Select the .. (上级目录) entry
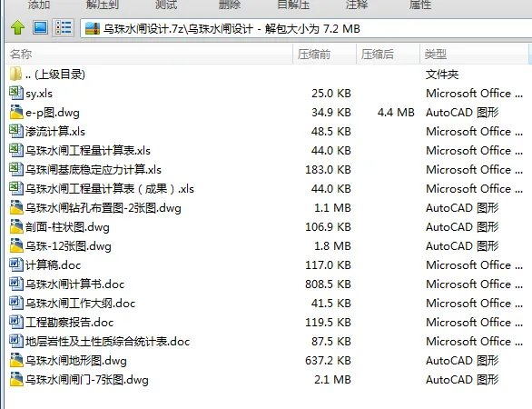This screenshot has width=532, height=409. 55,75
